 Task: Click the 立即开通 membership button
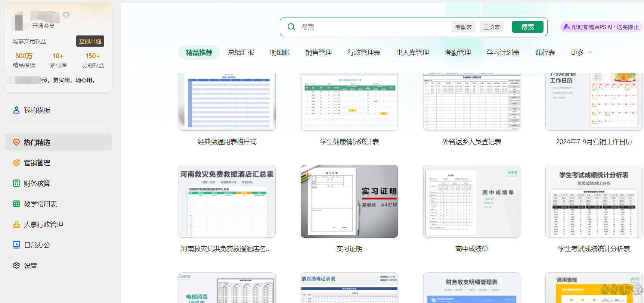(90, 41)
